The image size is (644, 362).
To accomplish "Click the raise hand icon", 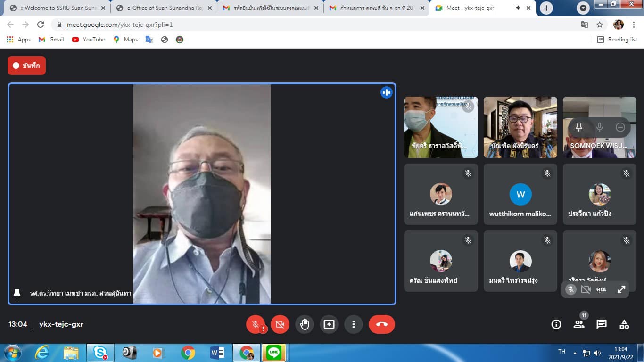I will (x=305, y=324).
